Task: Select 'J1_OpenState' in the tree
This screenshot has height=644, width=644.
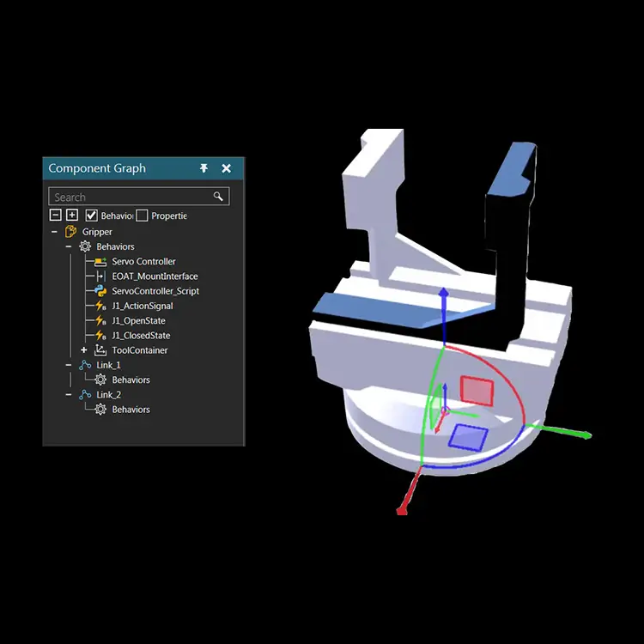Action: tap(139, 321)
